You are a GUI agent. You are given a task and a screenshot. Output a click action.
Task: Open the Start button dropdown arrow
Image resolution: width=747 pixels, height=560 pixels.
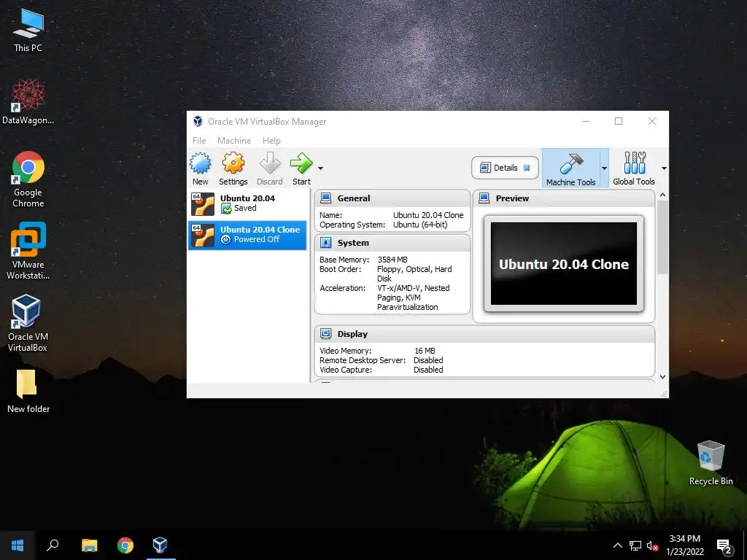(x=321, y=168)
